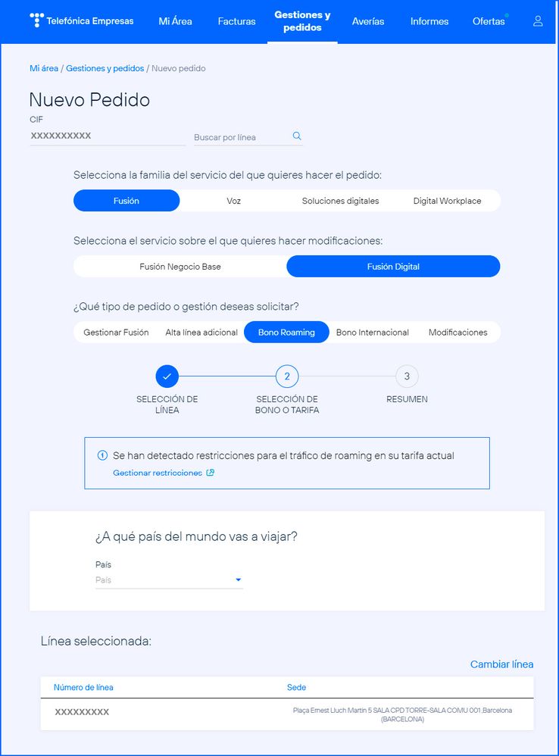The image size is (559, 756).
Task: Go to the Averías section
Action: [368, 21]
